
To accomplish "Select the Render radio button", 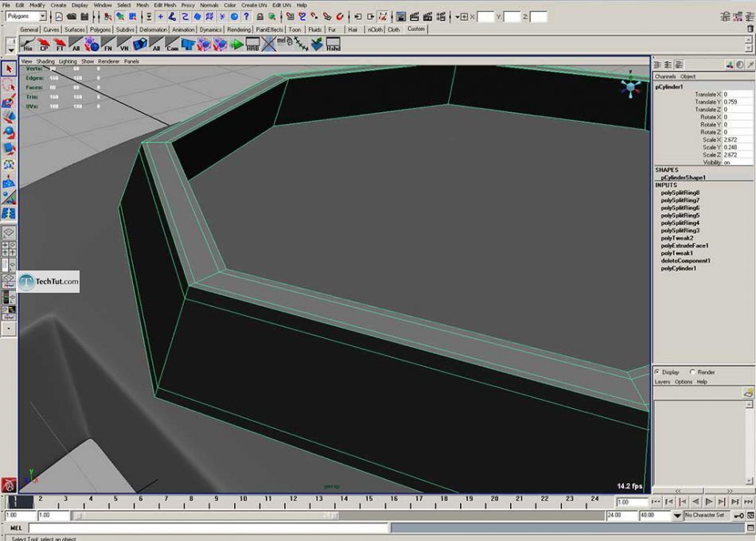I will click(x=692, y=372).
